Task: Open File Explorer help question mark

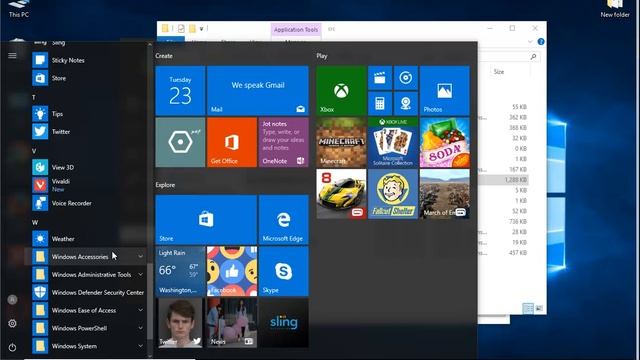Action: click(541, 42)
